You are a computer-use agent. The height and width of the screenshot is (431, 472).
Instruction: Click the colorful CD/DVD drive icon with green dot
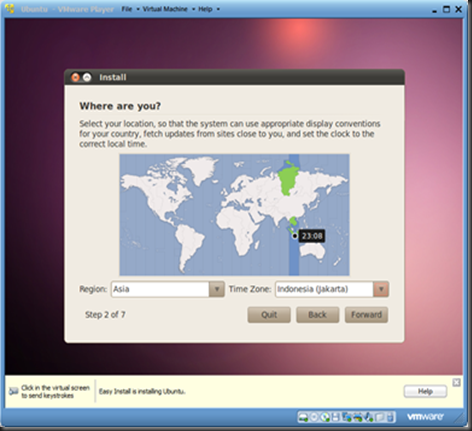(x=325, y=417)
